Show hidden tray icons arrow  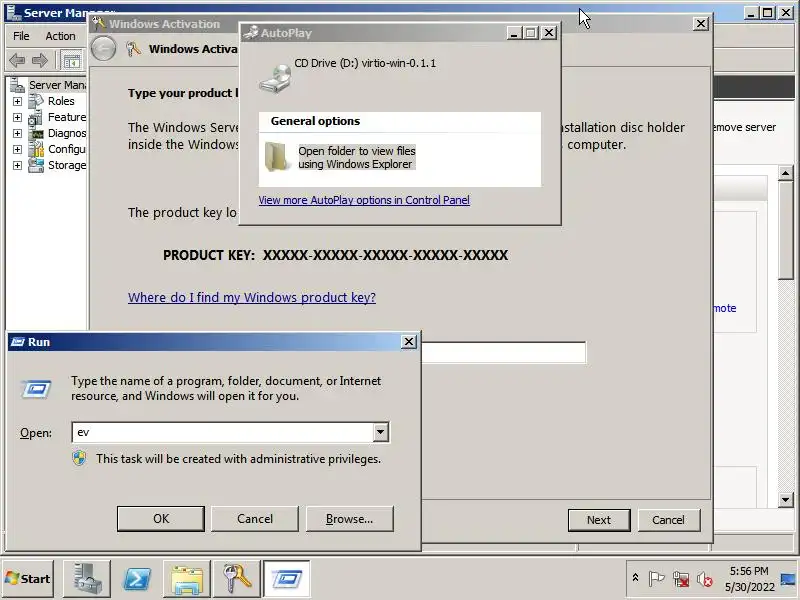pyautogui.click(x=635, y=578)
